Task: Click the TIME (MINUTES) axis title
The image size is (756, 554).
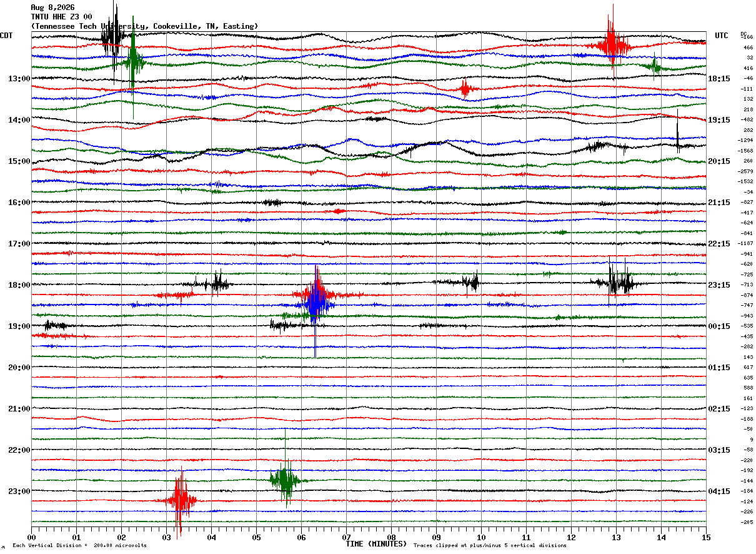Action: [376, 543]
